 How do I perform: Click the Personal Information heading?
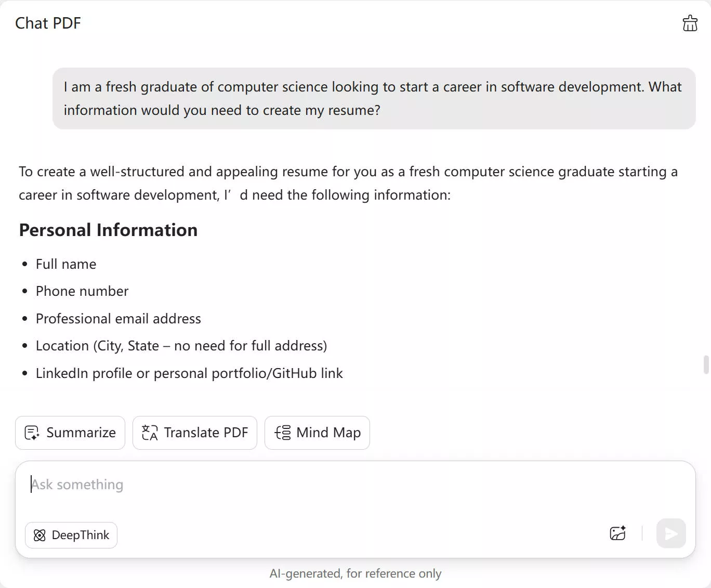pos(108,230)
